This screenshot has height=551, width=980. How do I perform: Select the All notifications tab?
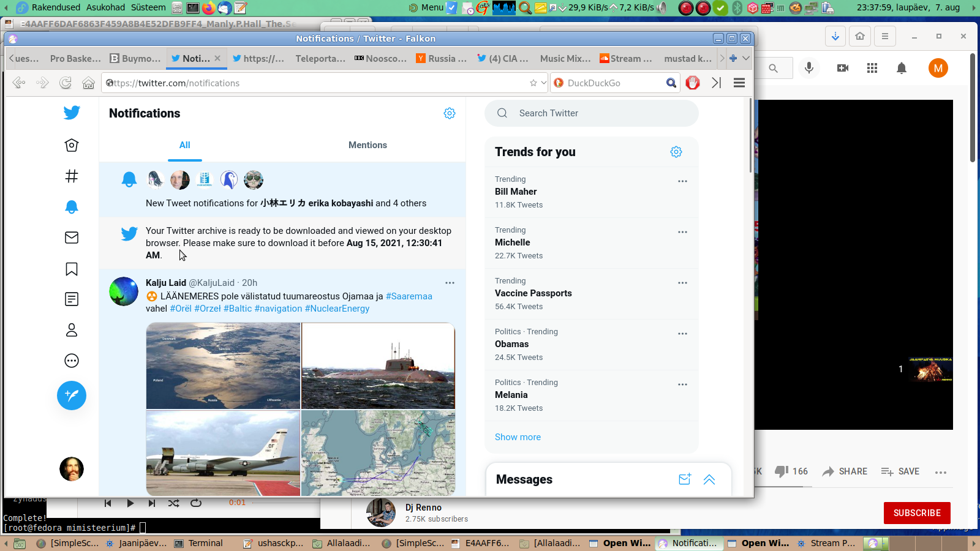pyautogui.click(x=185, y=145)
